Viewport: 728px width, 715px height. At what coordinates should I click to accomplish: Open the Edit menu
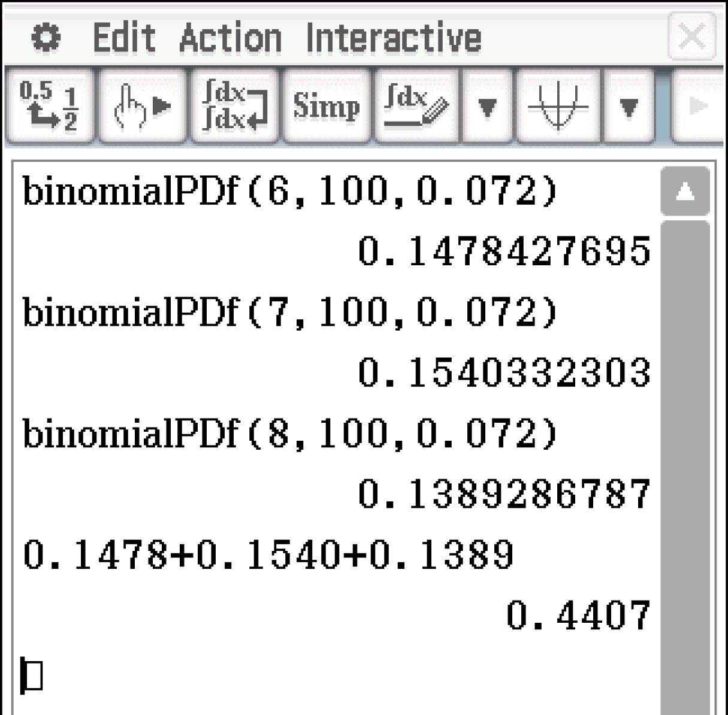124,38
